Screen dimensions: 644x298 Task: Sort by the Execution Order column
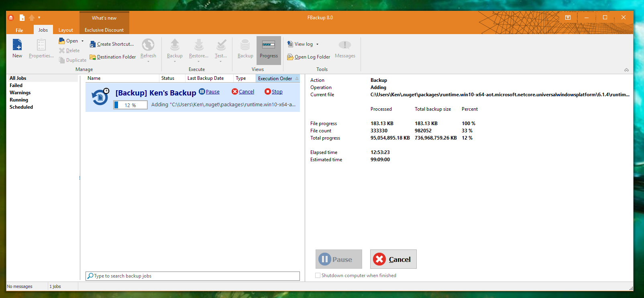coord(277,78)
